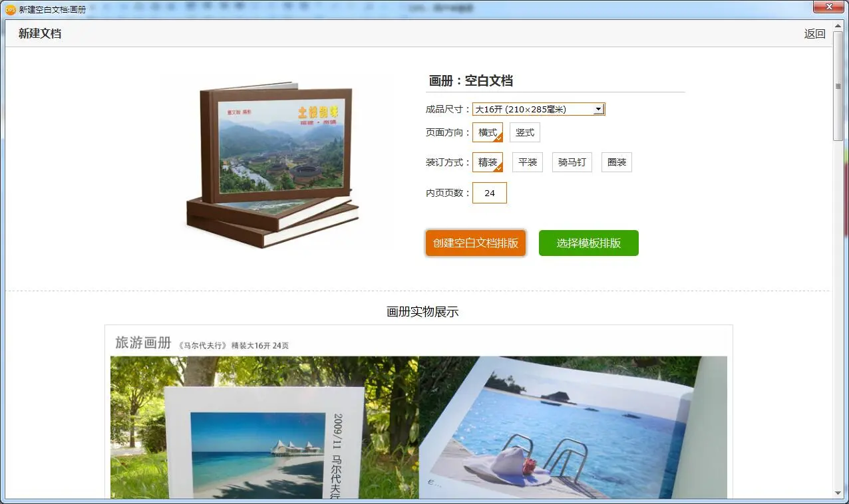Click the album book cover preview image
The width and height of the screenshot is (849, 504).
click(x=273, y=165)
